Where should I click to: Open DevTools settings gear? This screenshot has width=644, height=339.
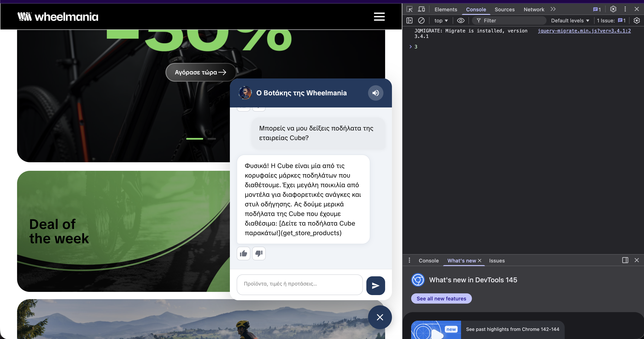[613, 9]
